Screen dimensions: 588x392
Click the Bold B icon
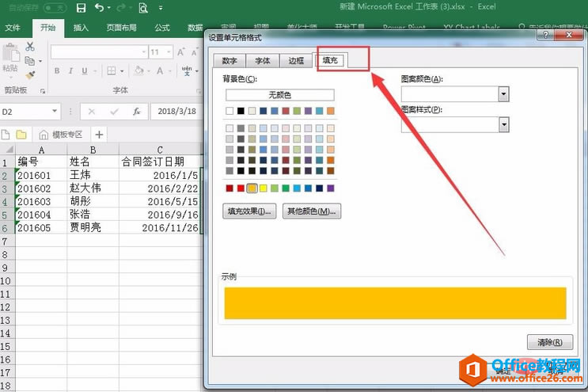point(58,71)
